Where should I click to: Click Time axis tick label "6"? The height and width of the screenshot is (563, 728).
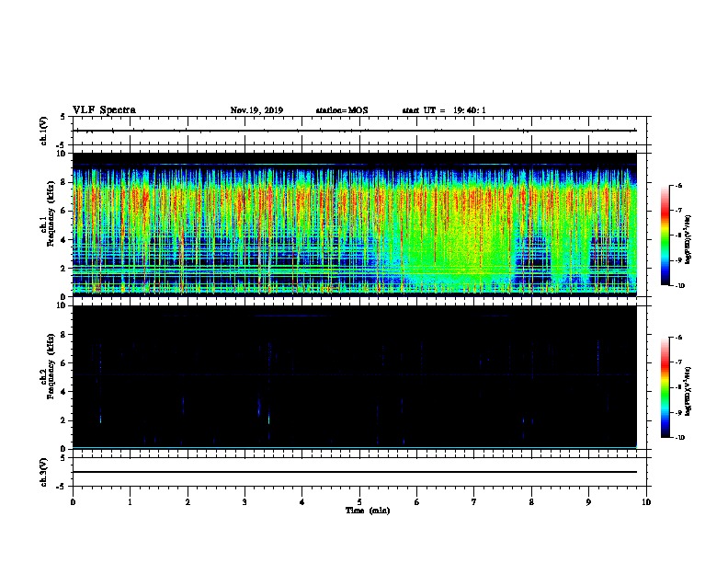(x=417, y=502)
